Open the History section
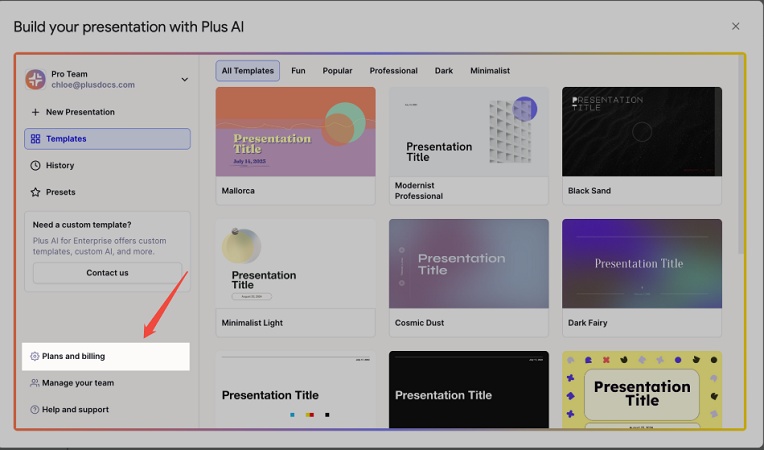 [107, 166]
